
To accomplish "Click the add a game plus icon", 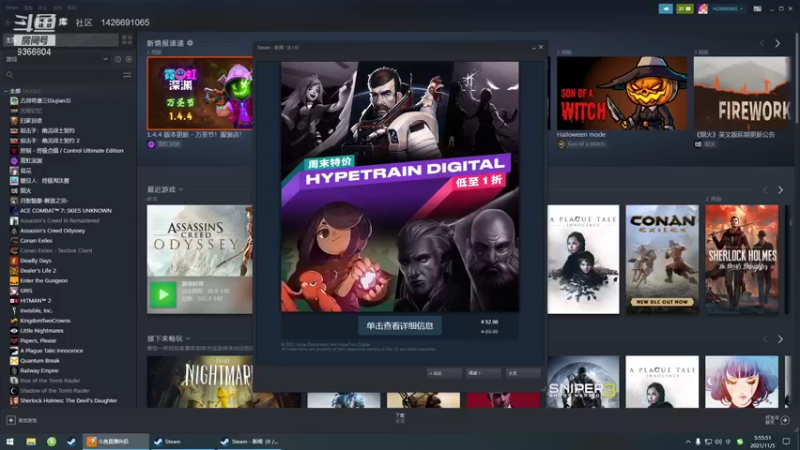I will [x=11, y=420].
